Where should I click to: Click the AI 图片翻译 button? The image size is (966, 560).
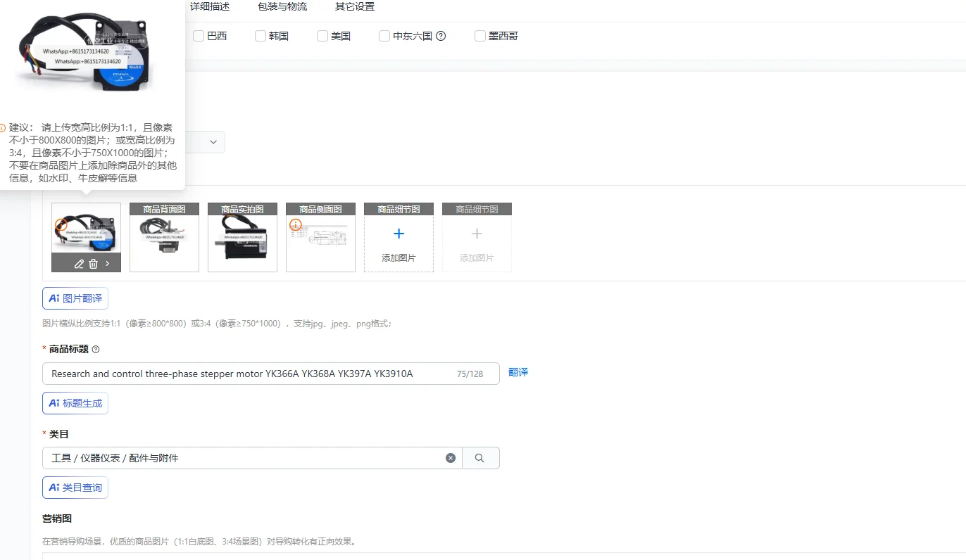tap(75, 298)
